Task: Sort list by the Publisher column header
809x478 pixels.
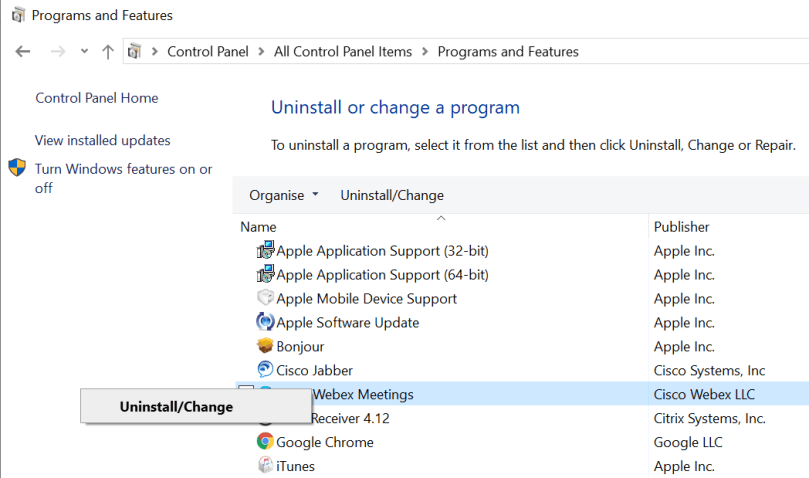Action: point(682,227)
